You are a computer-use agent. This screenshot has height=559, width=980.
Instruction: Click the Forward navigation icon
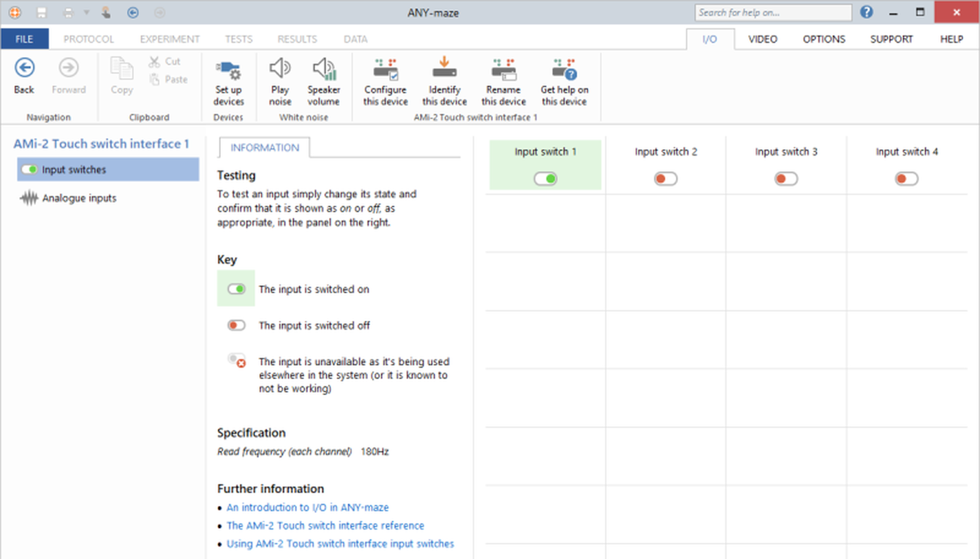tap(69, 67)
